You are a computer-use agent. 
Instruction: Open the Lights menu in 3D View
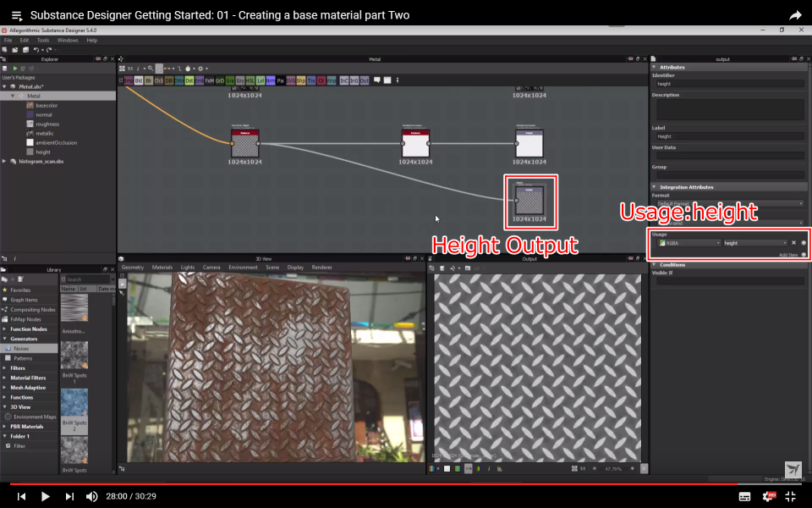point(188,268)
